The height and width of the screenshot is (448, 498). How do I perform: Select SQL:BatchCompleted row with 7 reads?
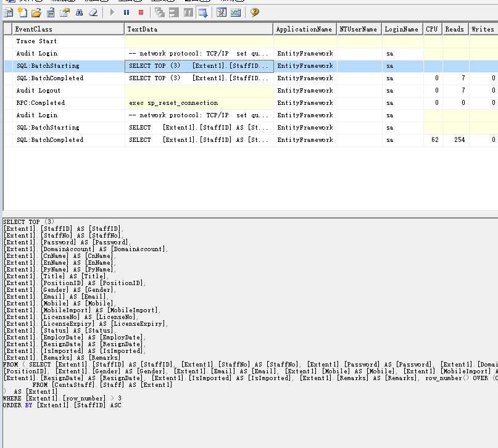coord(251,78)
